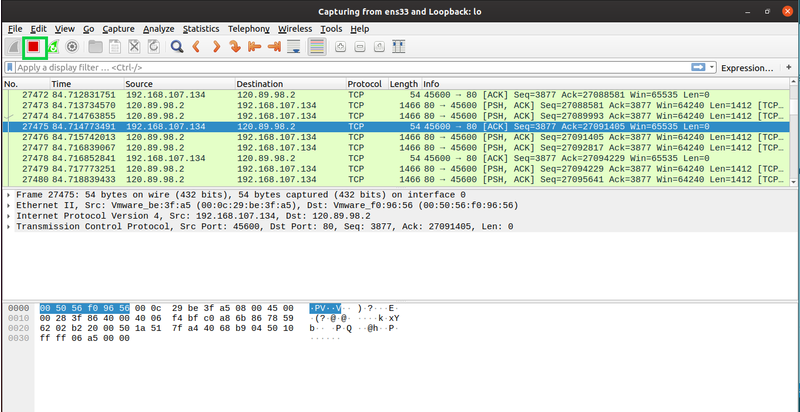Open capture options gear icon
800x412 pixels.
[73, 46]
